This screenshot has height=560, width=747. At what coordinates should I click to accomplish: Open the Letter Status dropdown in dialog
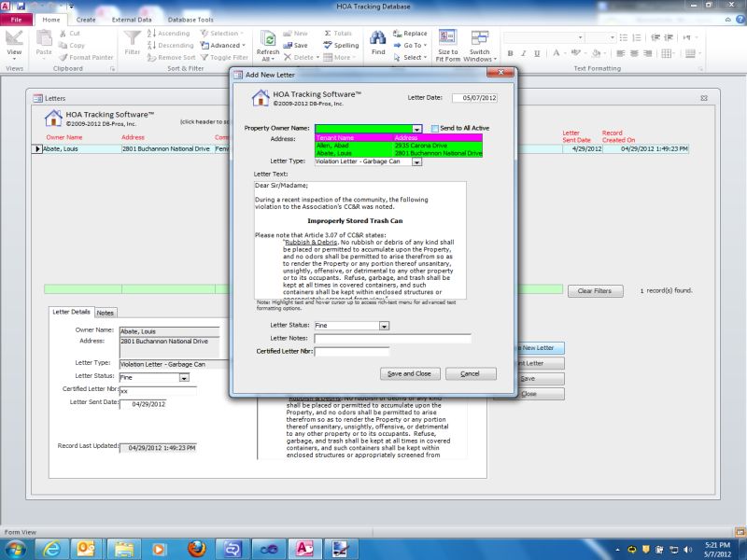[384, 326]
